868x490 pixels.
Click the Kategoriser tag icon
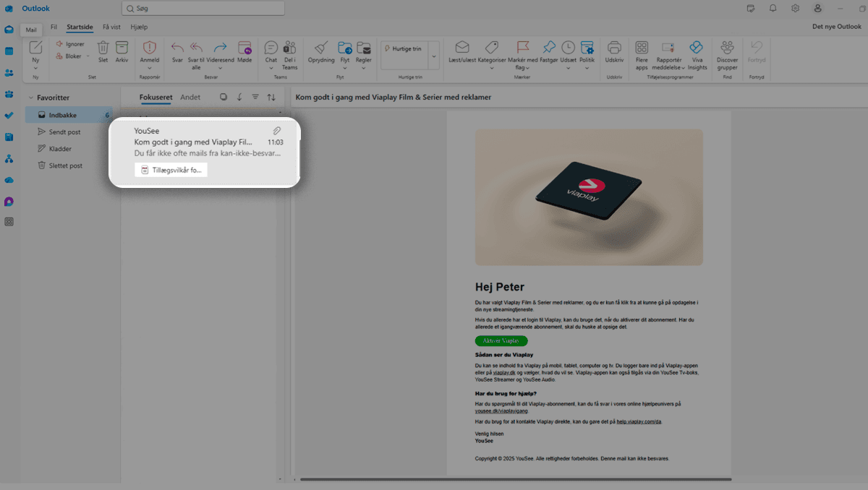click(x=492, y=48)
